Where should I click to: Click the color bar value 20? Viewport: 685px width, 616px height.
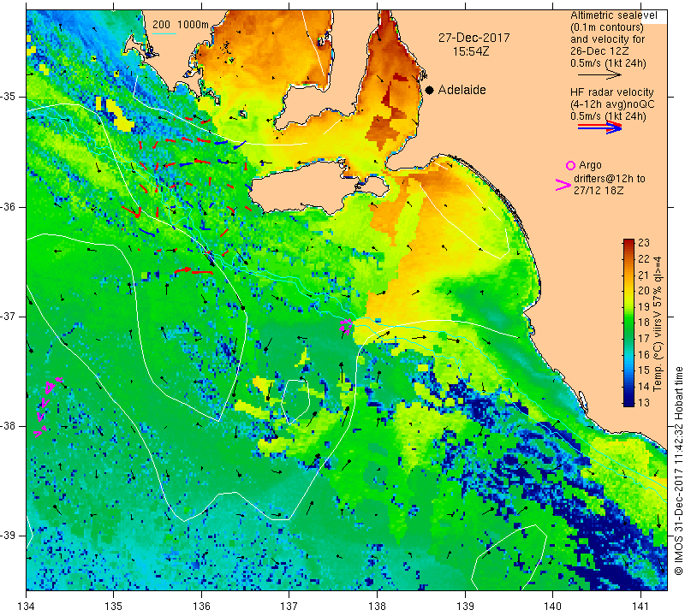(644, 291)
